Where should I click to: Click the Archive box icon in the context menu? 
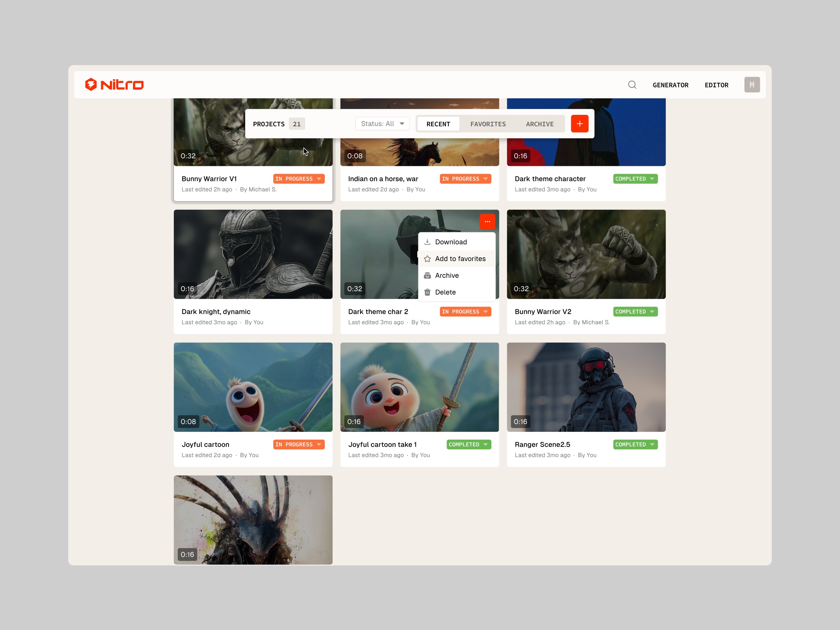click(428, 275)
